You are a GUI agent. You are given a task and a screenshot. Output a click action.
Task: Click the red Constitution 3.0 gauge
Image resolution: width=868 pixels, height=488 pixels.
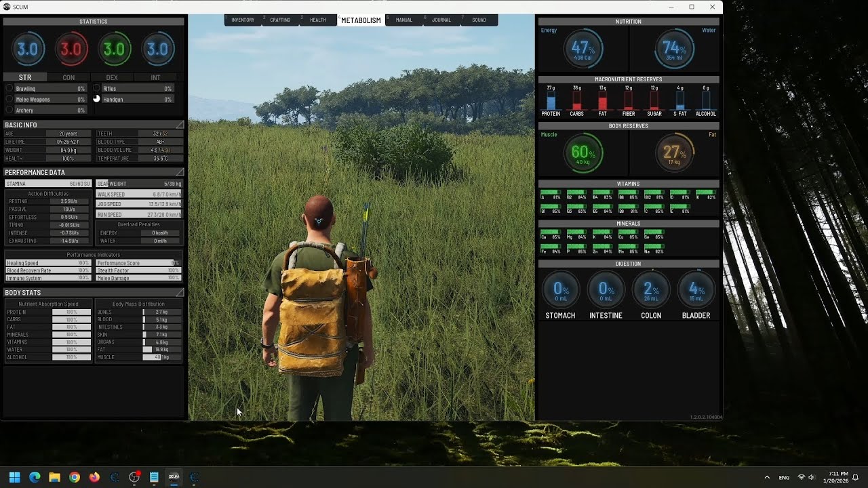coord(71,49)
